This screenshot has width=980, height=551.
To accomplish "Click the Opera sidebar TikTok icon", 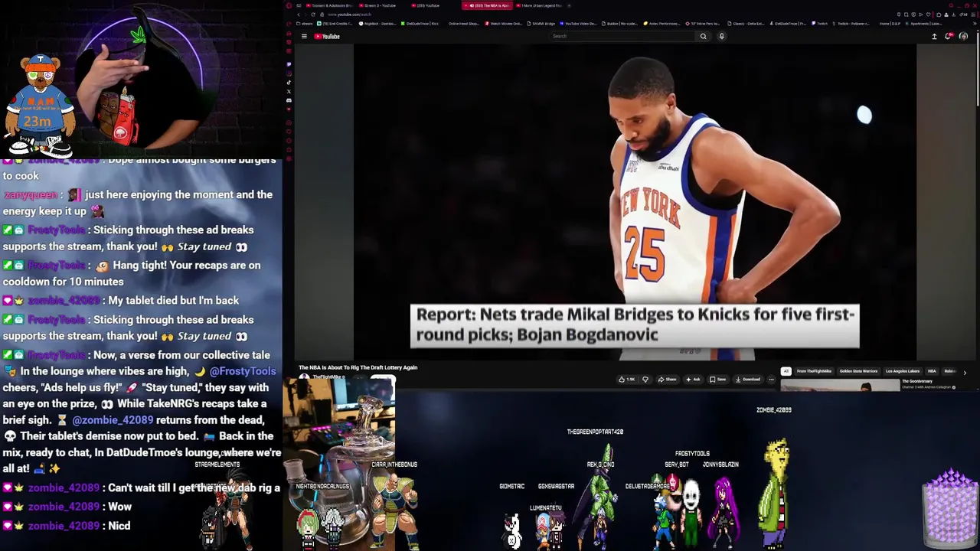I will (x=289, y=83).
